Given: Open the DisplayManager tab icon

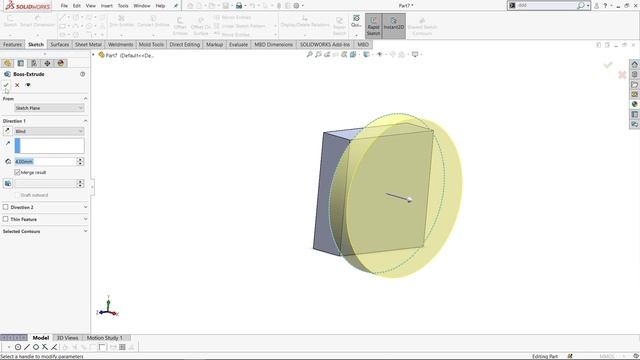Looking at the screenshot, I should click(x=61, y=63).
